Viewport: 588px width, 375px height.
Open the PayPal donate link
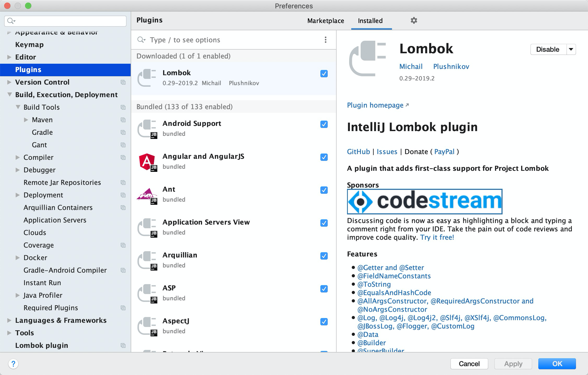click(444, 152)
